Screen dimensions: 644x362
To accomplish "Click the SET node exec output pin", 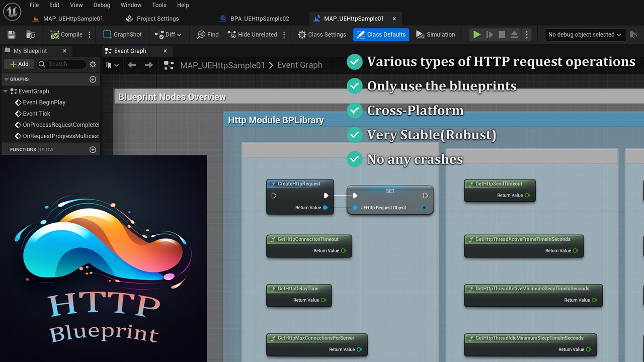I will [426, 196].
